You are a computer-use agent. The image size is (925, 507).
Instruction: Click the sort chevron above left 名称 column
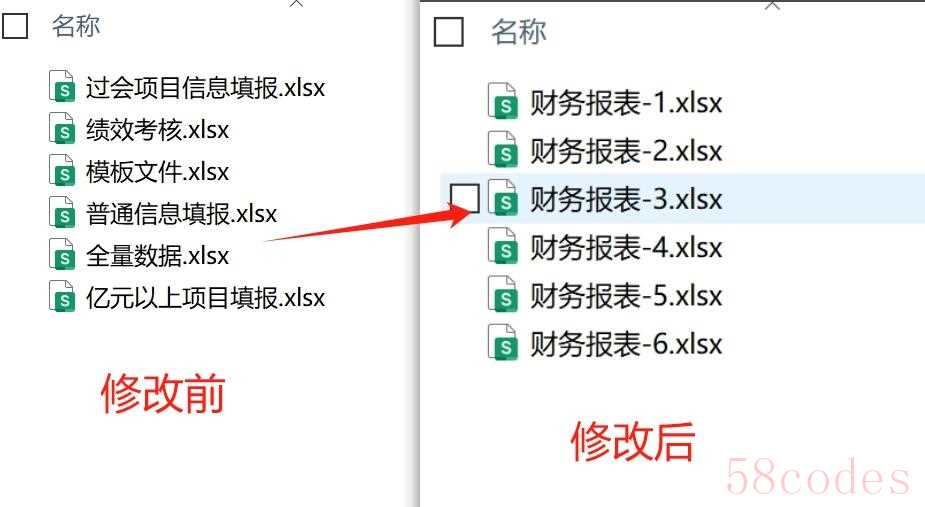296,4
